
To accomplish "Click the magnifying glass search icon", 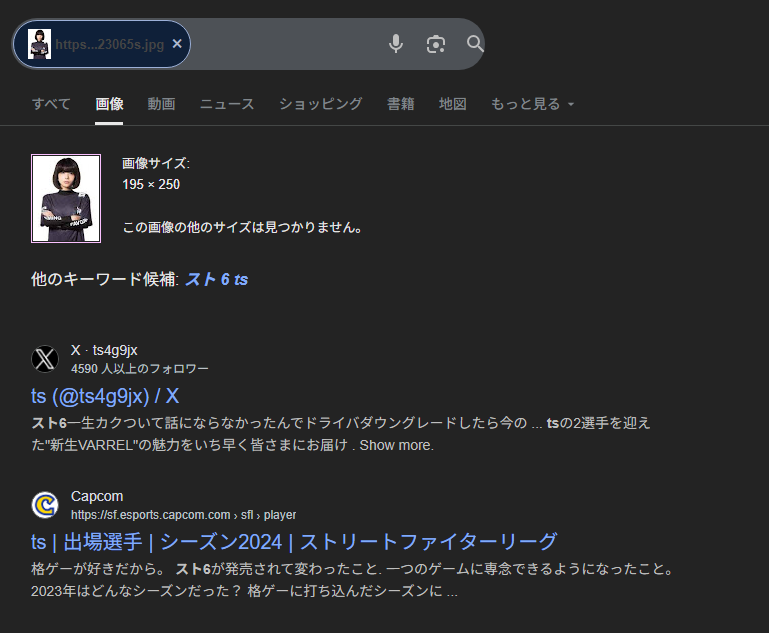I will 475,44.
